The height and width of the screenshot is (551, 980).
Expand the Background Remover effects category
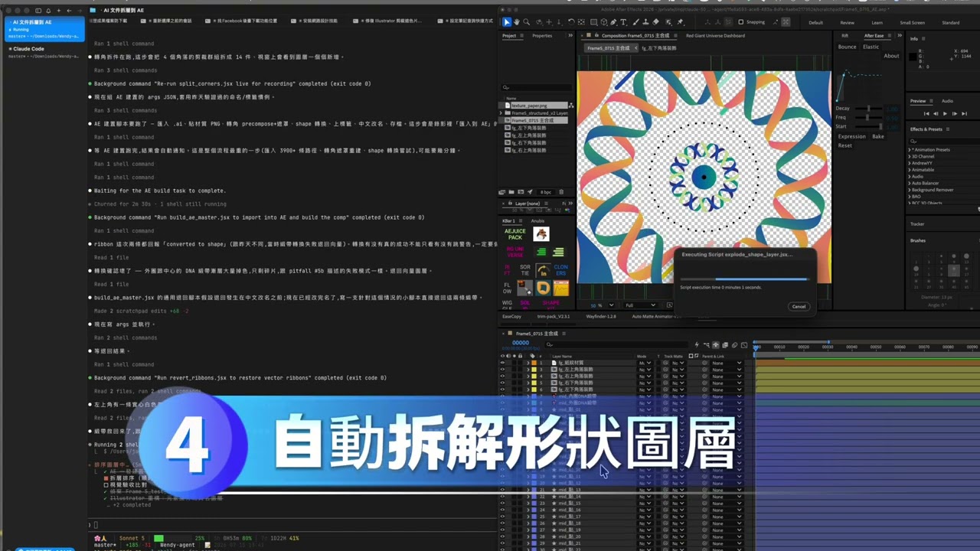(x=910, y=190)
